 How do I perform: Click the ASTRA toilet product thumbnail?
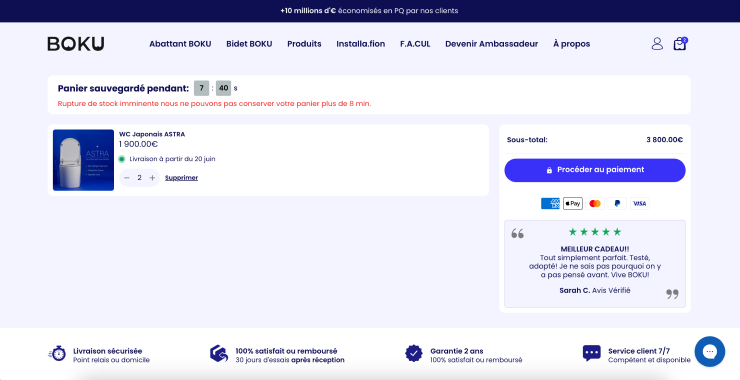pyautogui.click(x=84, y=160)
